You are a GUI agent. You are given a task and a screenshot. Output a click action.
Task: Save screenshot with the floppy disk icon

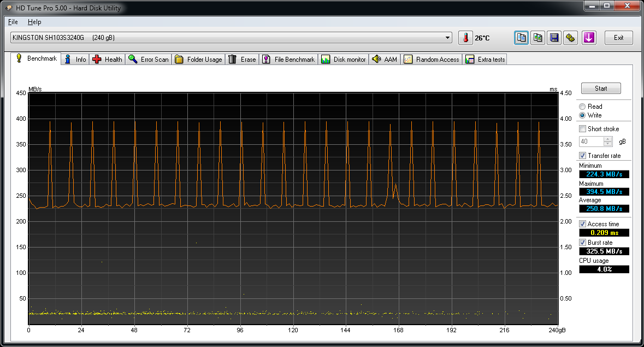point(554,38)
